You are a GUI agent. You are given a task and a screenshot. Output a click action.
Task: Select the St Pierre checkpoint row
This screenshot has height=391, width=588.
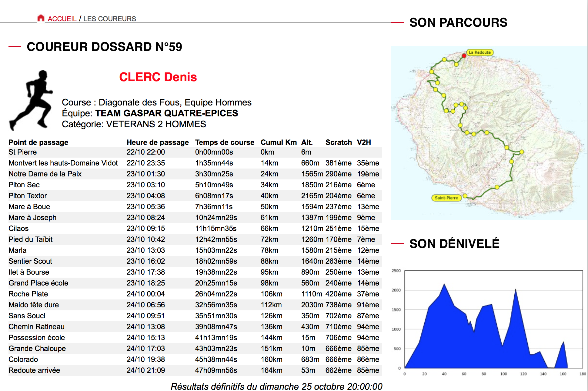point(195,152)
